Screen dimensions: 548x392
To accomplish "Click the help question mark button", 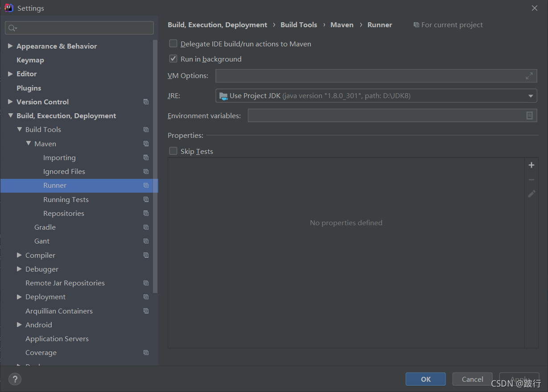I will pyautogui.click(x=15, y=379).
